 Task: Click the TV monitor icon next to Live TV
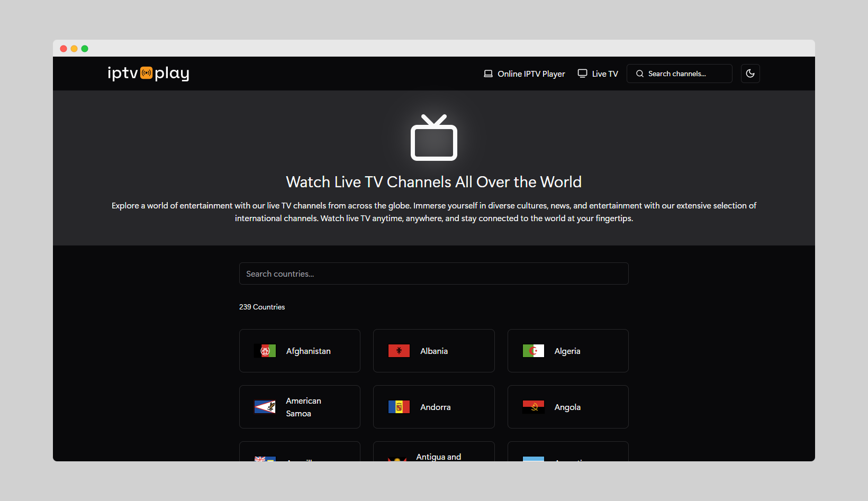(x=582, y=74)
